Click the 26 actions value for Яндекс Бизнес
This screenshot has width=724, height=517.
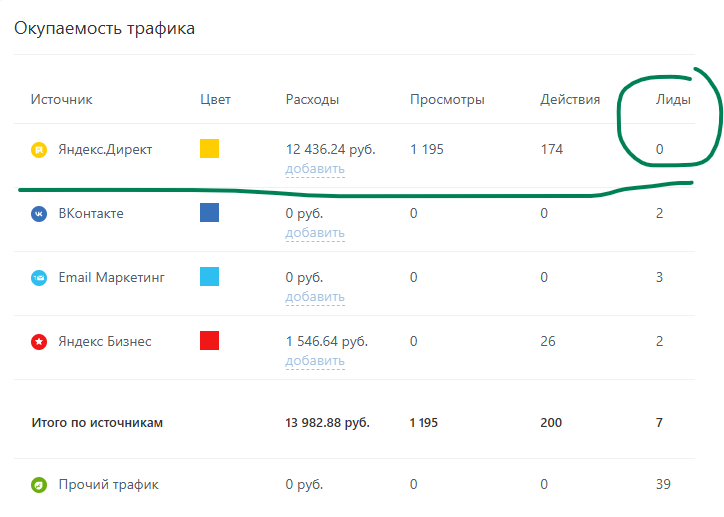coord(548,342)
